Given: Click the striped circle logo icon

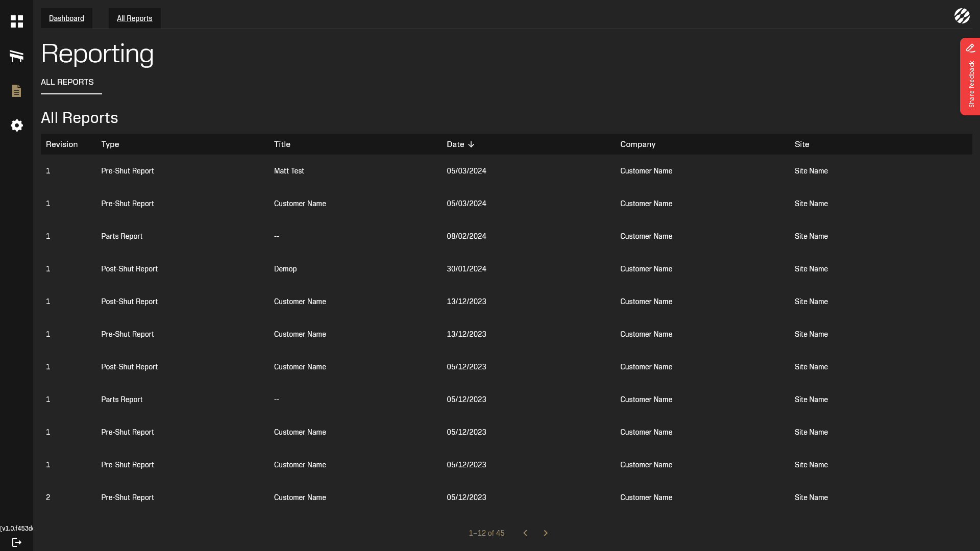Looking at the screenshot, I should tap(962, 16).
